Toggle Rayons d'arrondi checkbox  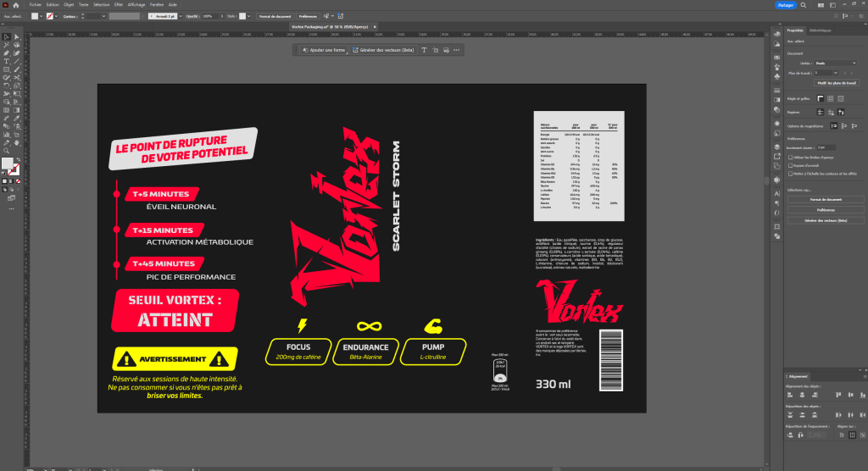click(790, 165)
